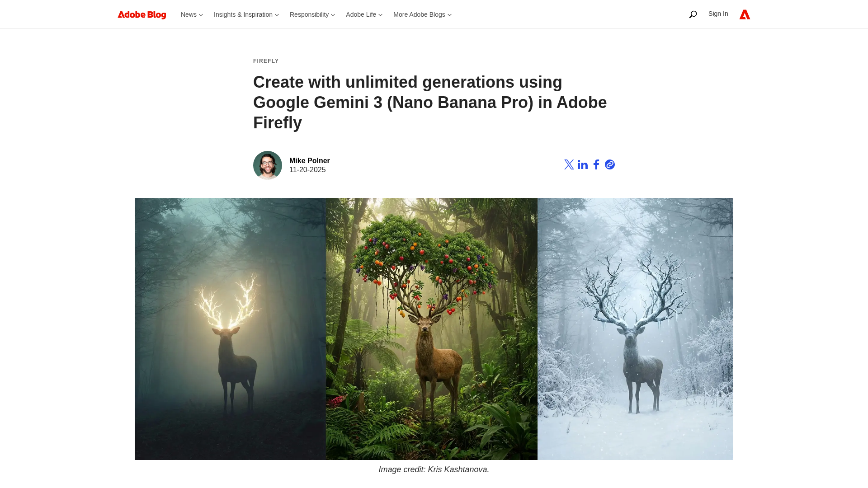Open More Adobe Blogs menu
Viewport: 868px width, 488px height.
click(422, 14)
